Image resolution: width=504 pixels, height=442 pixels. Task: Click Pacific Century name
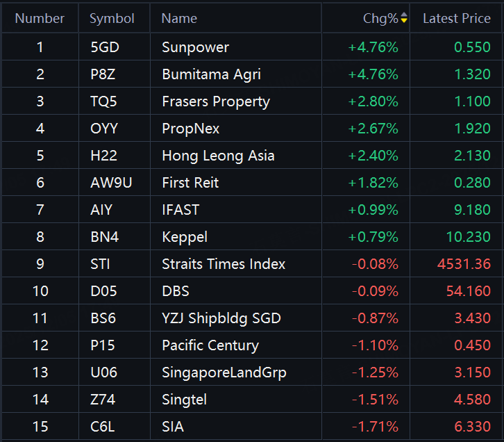coord(210,345)
